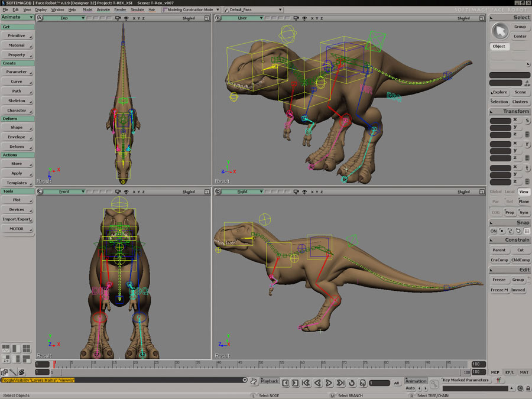Click the Parent constrain button
Screen dimensions: 532x399
499,250
